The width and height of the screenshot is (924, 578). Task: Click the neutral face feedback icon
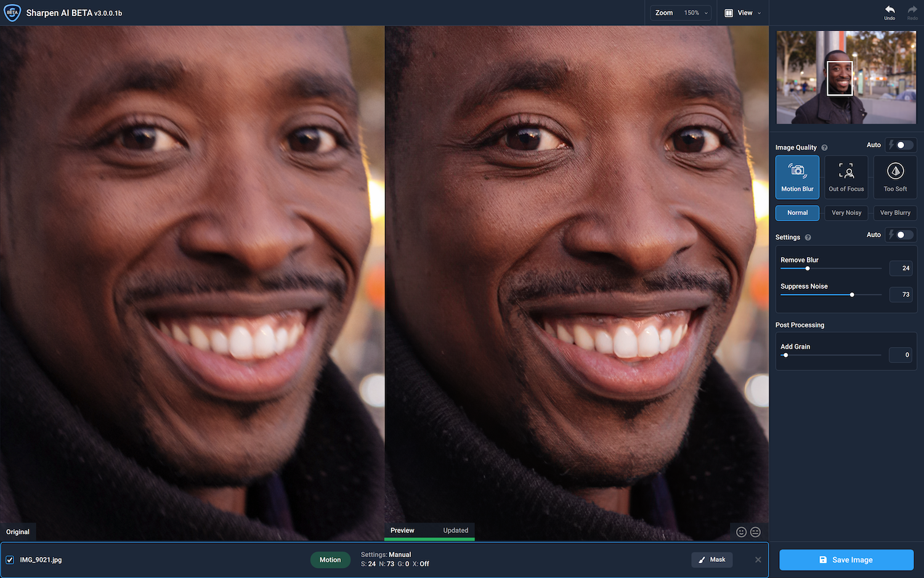point(755,532)
